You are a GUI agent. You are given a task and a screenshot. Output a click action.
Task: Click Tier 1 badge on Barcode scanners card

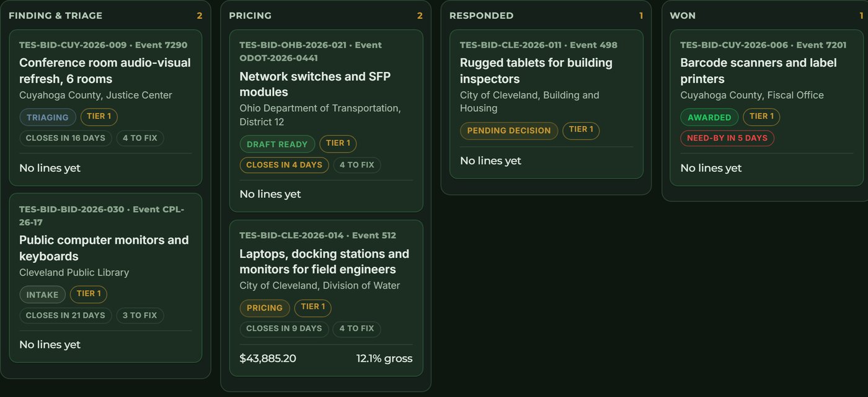pos(761,117)
